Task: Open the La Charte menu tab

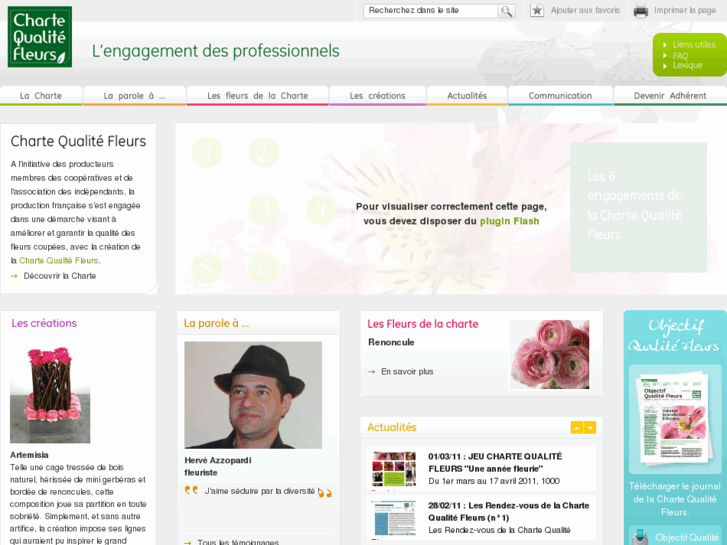Action: pos(41,96)
